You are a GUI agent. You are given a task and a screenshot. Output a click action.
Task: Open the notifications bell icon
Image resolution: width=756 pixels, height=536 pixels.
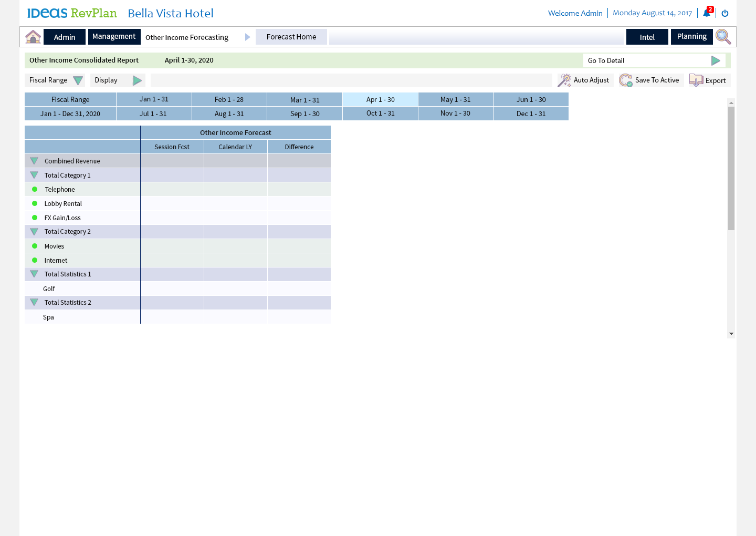point(707,13)
